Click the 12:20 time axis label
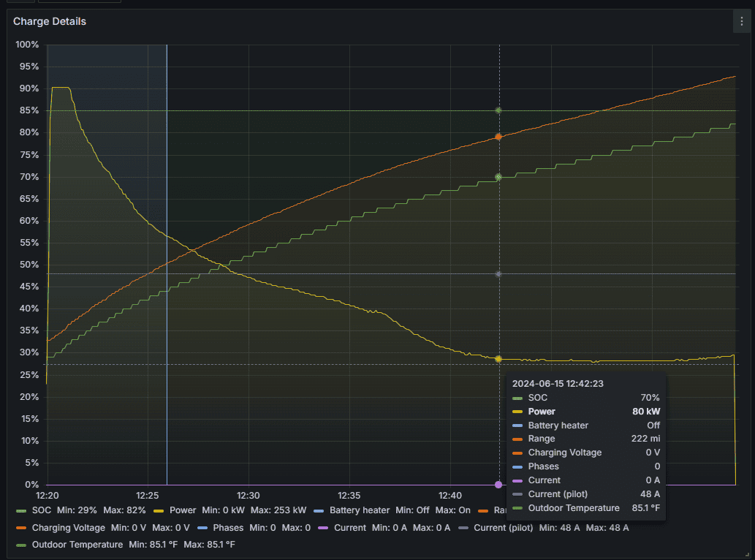This screenshot has height=560, width=755. (x=48, y=496)
